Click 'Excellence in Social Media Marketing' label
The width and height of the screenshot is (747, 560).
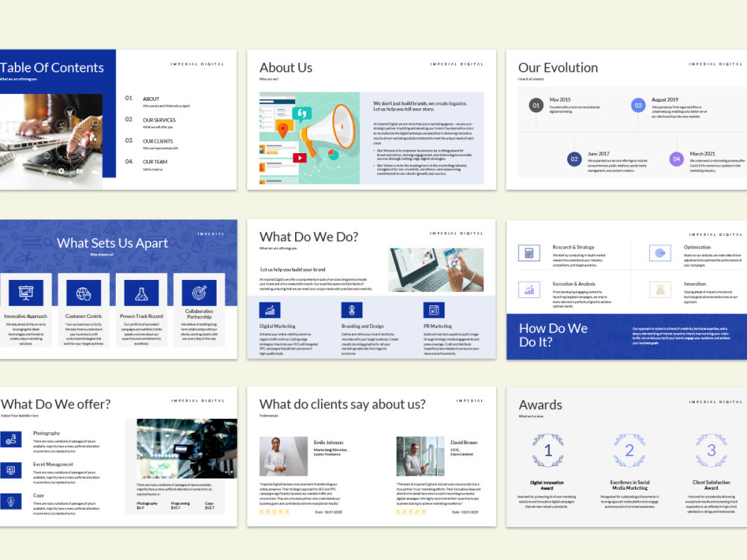[x=629, y=485]
